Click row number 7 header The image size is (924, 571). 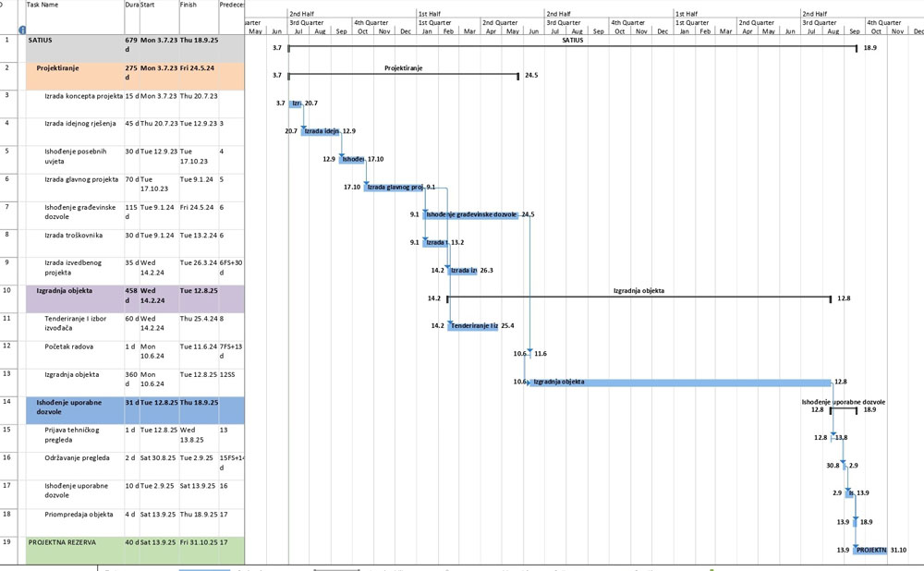click(x=7, y=207)
